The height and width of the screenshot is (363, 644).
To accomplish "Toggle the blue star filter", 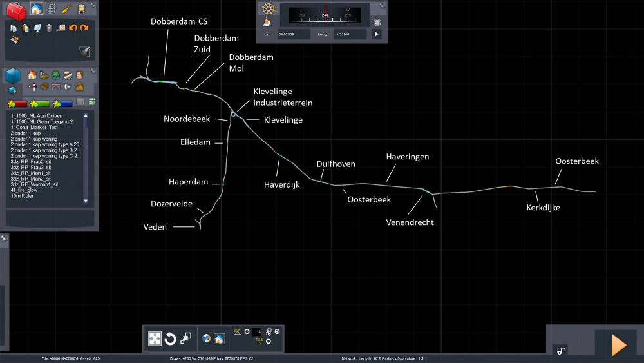I will (62, 103).
